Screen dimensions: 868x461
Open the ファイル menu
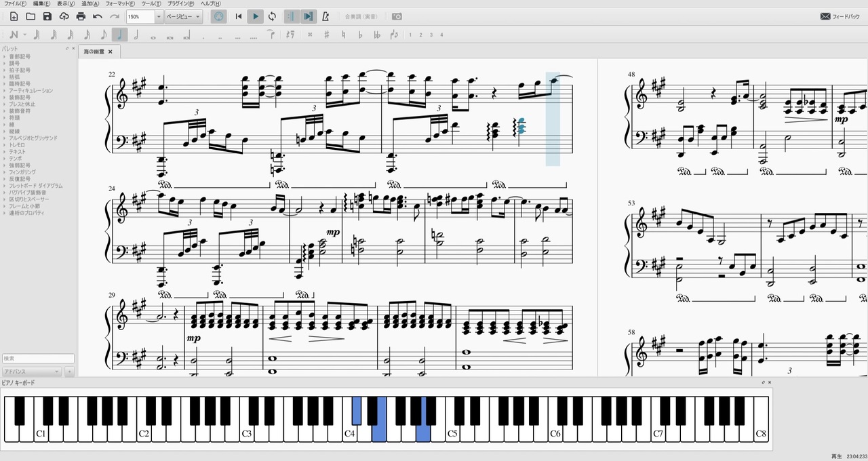[x=16, y=3]
